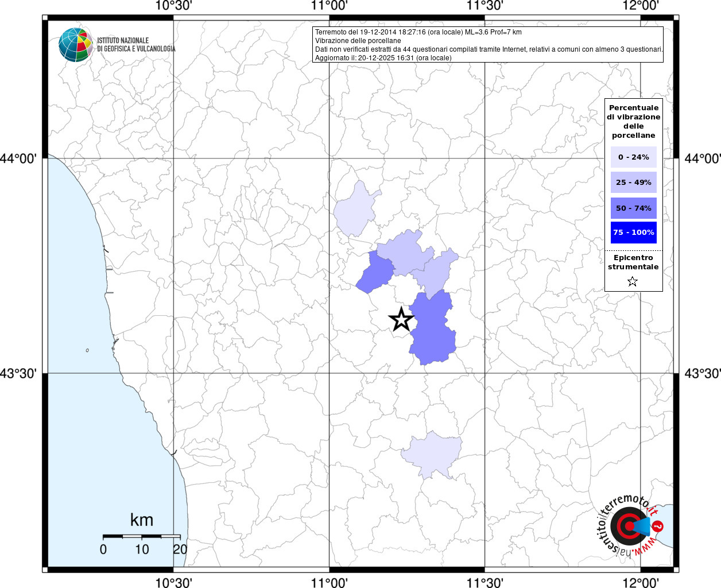This screenshot has height=588, width=721.
Task: Select the 0 - 24% legend swatch
Action: (x=634, y=157)
